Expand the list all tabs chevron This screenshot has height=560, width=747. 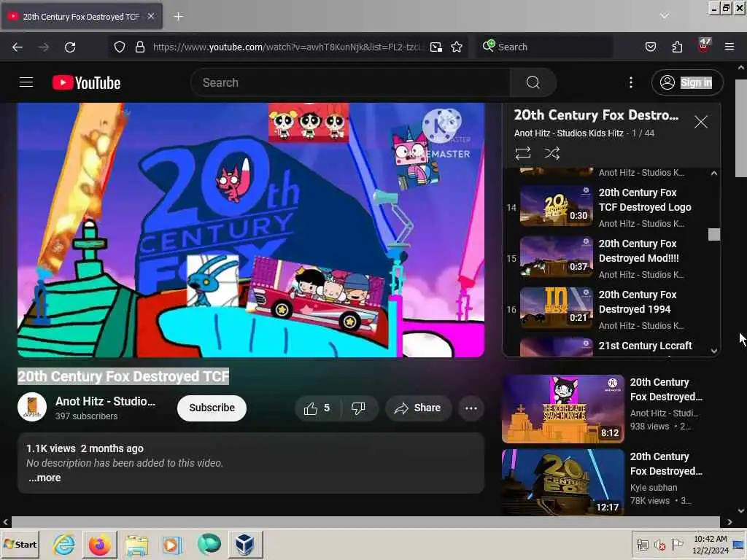click(664, 16)
